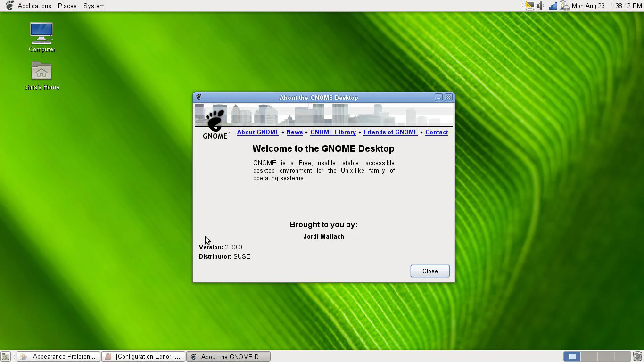The width and height of the screenshot is (644, 362).
Task: Switch to Appearance Preferences in the taskbar
Action: click(59, 357)
